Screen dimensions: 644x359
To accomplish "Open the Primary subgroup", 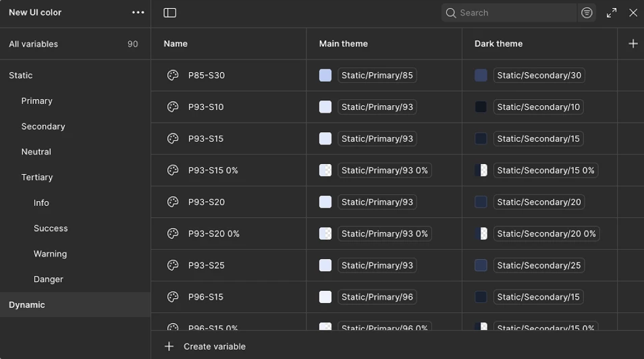I will [37, 101].
